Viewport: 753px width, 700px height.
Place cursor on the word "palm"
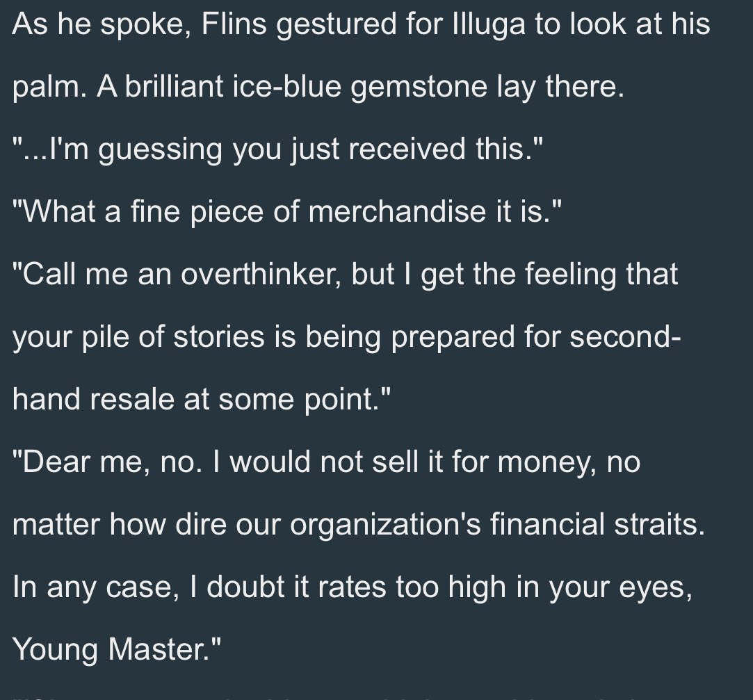point(45,88)
